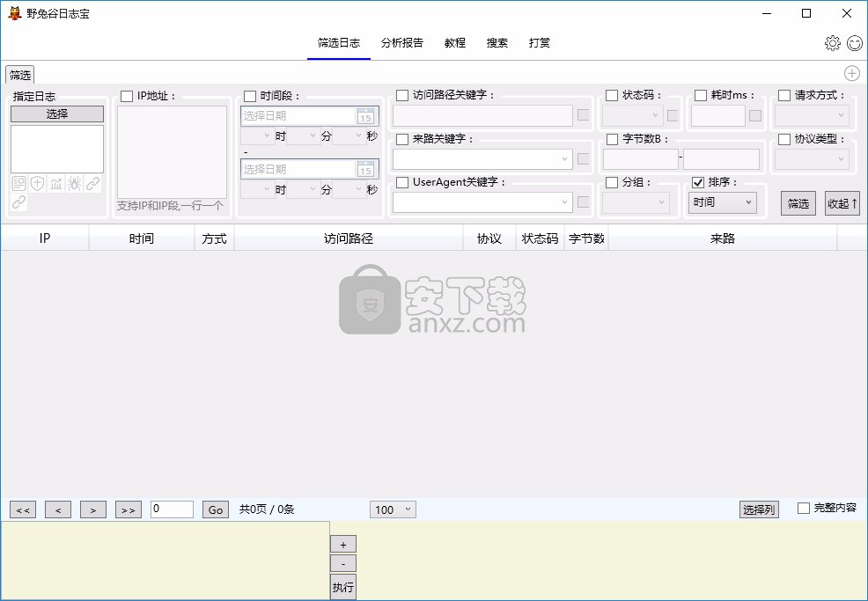Tick the UserAgent关键字 checkbox

click(402, 182)
